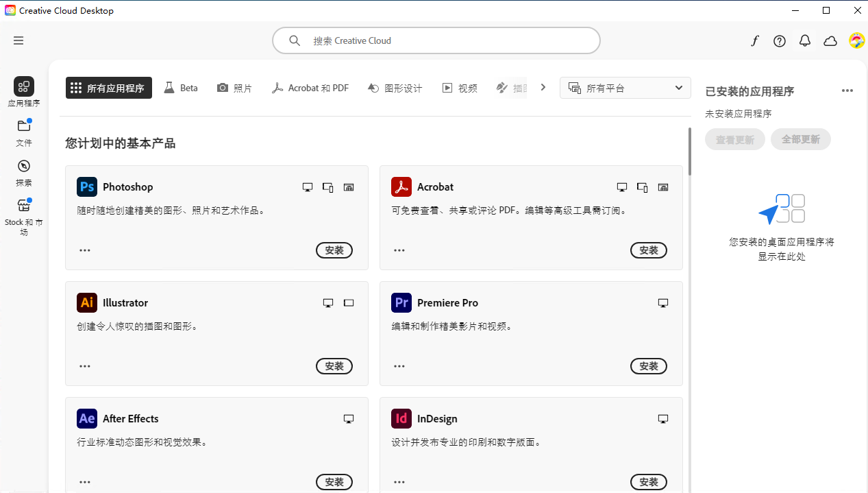Install Acrobat with 安装 button

coord(649,250)
